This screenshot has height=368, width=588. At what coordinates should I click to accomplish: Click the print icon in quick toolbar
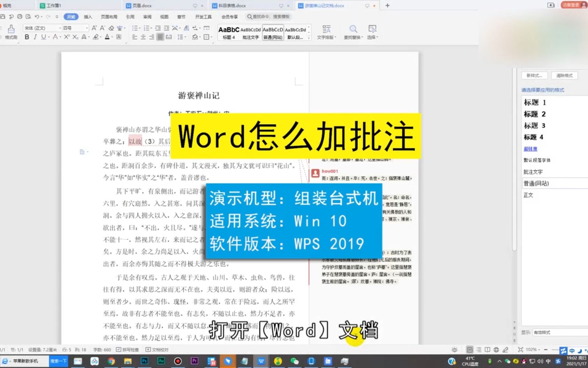pyautogui.click(x=19, y=16)
